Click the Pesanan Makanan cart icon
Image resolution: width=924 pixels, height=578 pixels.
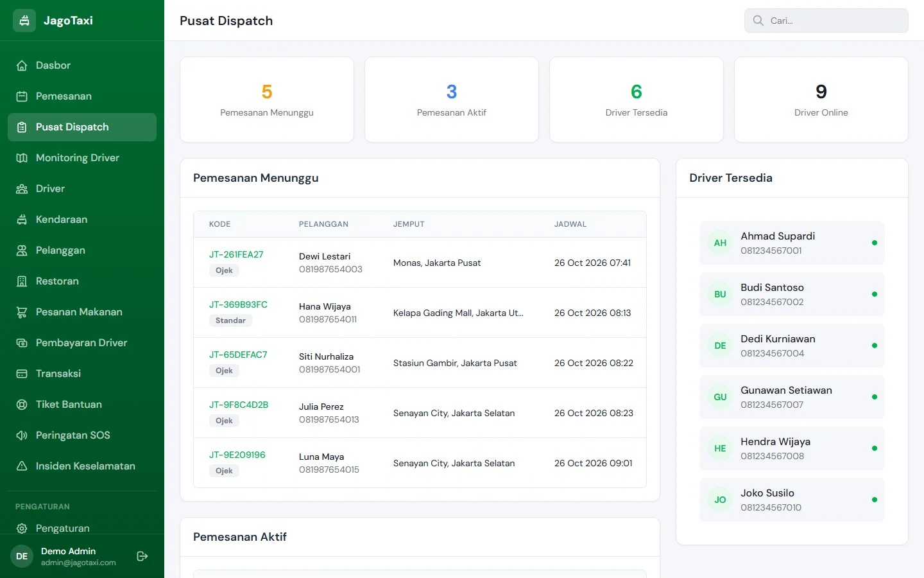click(22, 312)
